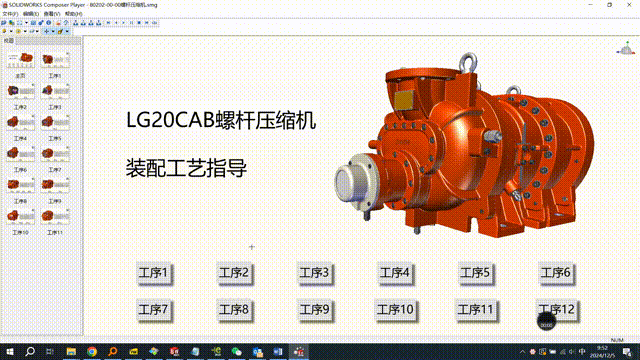Click the 工序11 button in viewport

(476, 310)
